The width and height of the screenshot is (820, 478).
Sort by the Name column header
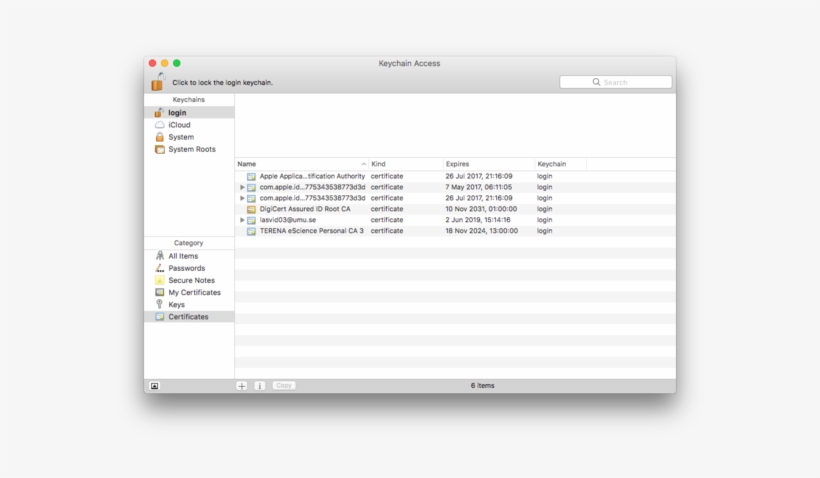(301, 164)
